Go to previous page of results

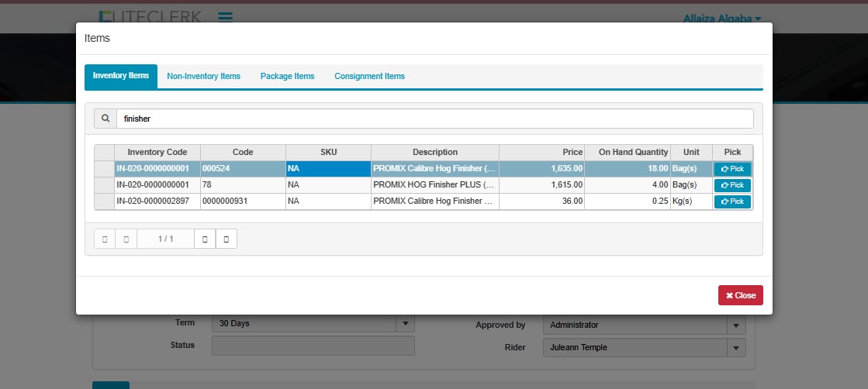tap(126, 239)
